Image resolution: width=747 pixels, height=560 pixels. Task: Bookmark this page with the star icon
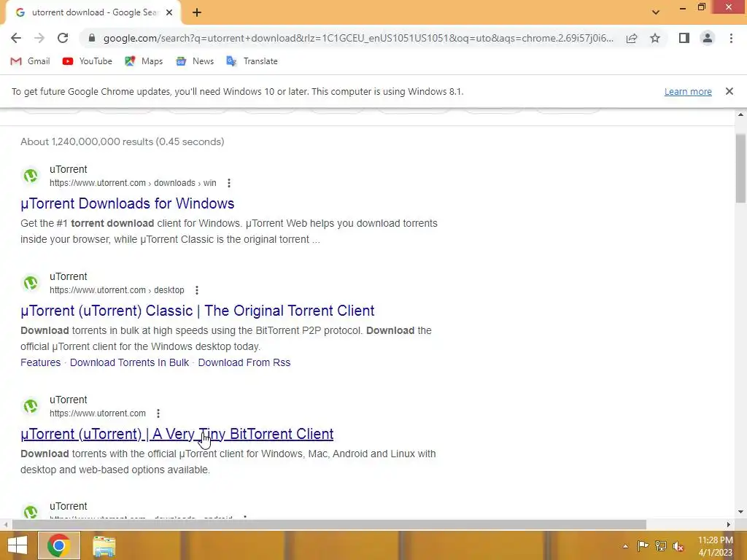(x=655, y=38)
